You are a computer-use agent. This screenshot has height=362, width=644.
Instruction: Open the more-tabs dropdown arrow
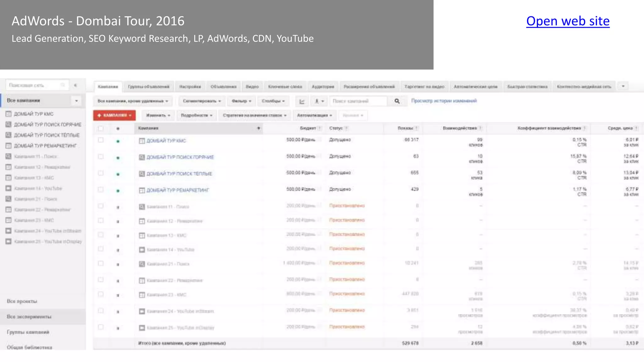pos(623,86)
